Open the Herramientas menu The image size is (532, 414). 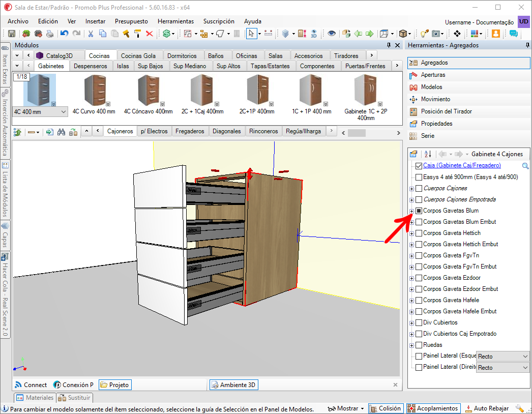coord(176,21)
